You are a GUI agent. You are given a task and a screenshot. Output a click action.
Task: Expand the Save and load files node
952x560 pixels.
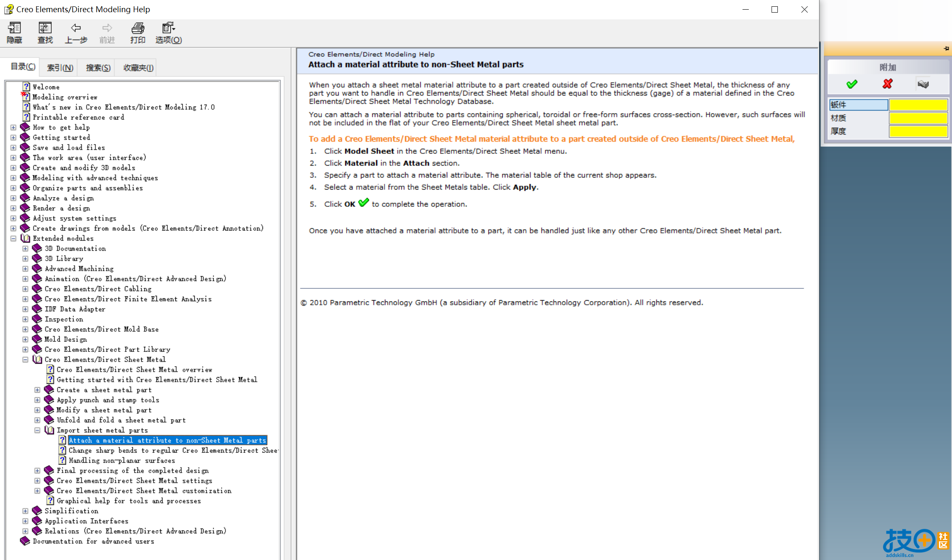(13, 148)
